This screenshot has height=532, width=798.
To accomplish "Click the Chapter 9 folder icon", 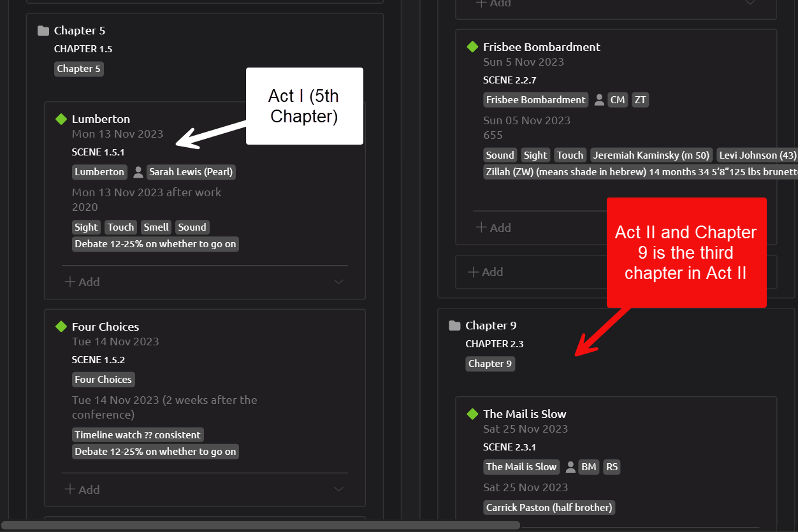I will coord(454,326).
